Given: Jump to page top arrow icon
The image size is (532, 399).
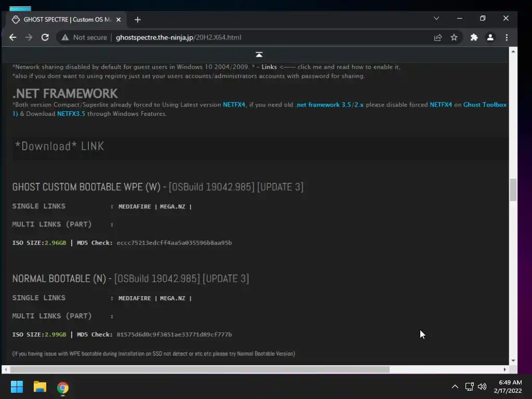Looking at the screenshot, I should pos(259,55).
